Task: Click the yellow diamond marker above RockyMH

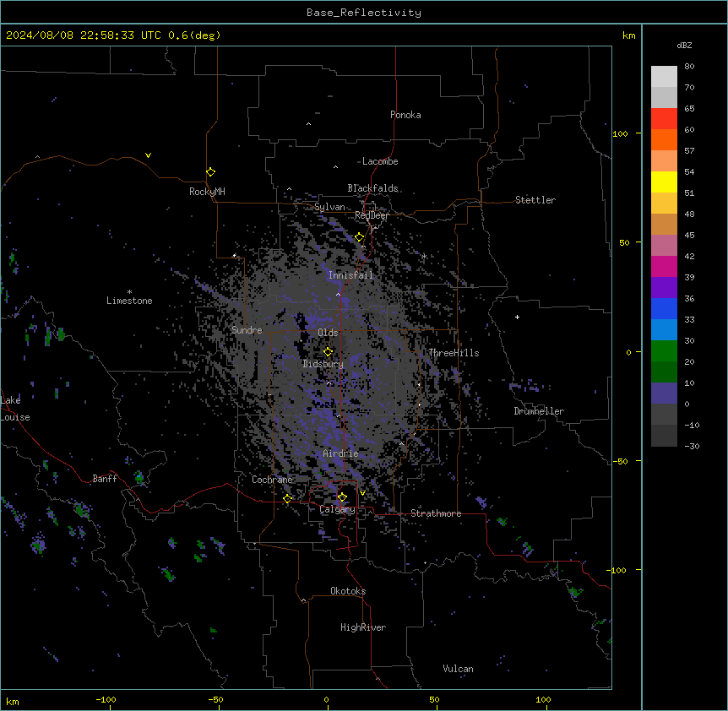Action: pyautogui.click(x=211, y=172)
